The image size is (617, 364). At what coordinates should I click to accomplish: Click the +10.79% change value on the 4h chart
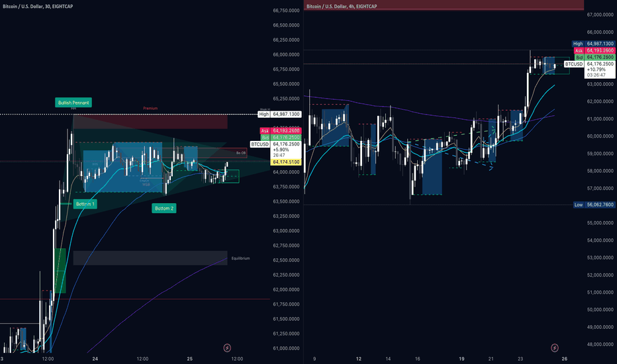[596, 69]
